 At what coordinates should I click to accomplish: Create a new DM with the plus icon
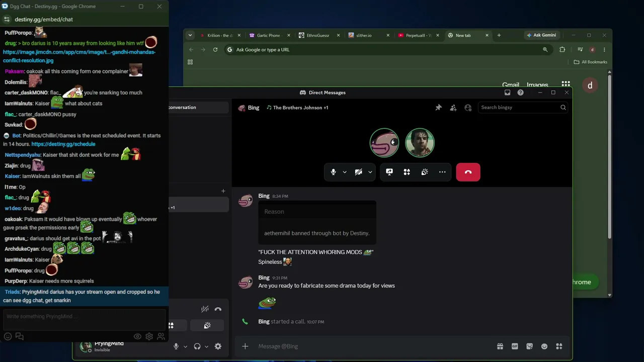click(223, 191)
